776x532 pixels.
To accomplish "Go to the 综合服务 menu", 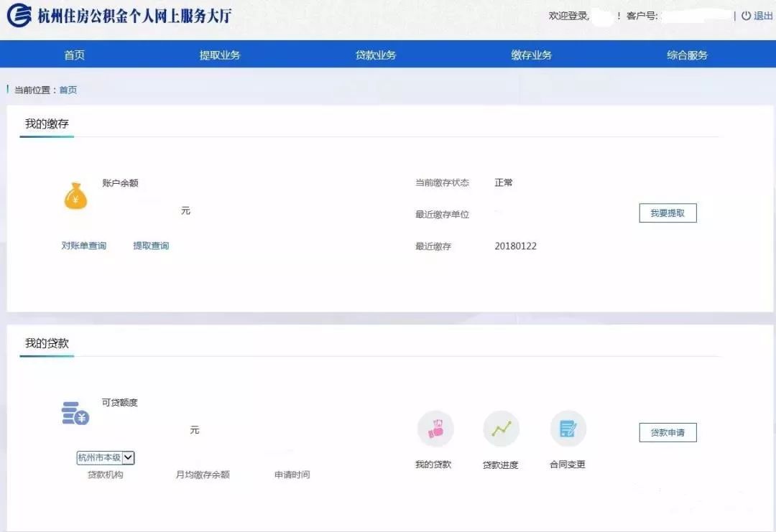I will click(688, 55).
